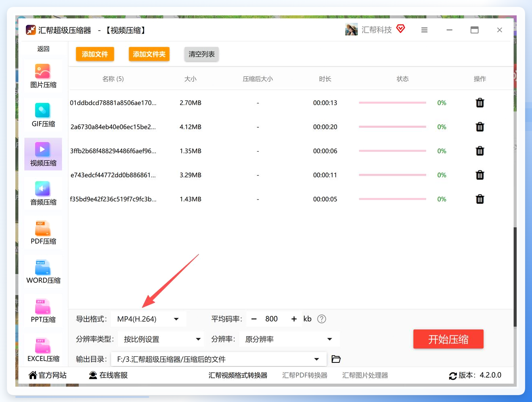Expand the 分辨率 原分辨率 dropdown
Image resolution: width=532 pixels, height=402 pixels.
[289, 339]
